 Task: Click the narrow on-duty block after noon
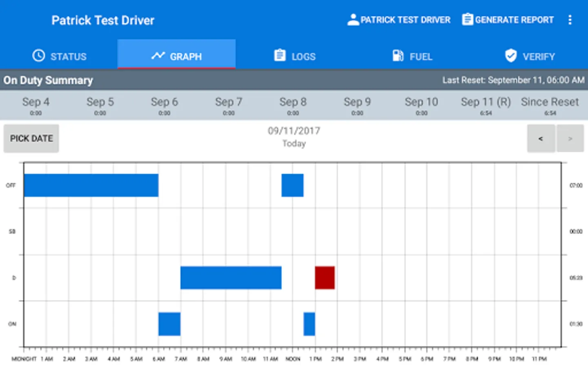(x=309, y=324)
